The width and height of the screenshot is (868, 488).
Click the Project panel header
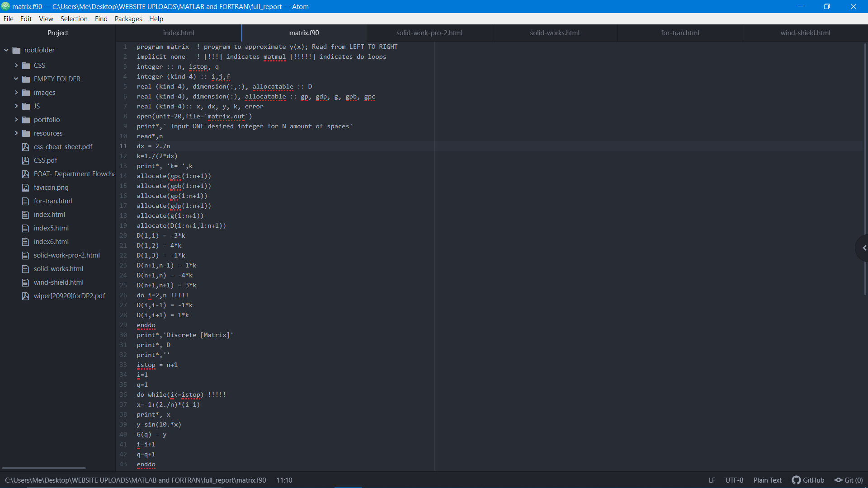[58, 33]
